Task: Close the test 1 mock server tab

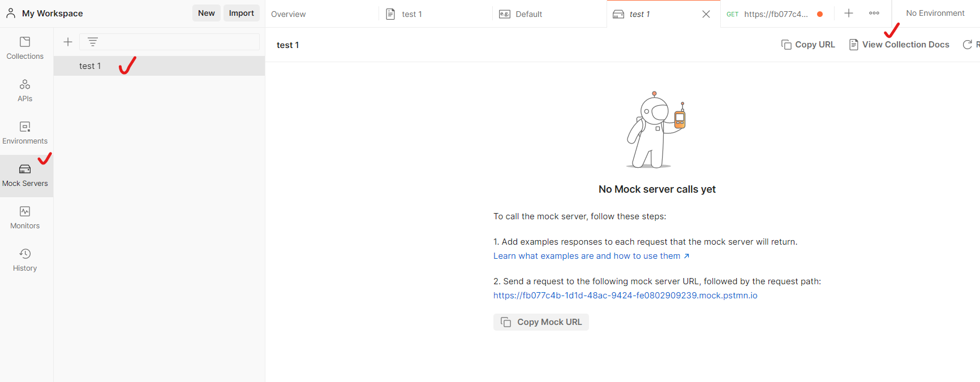Action: click(706, 14)
